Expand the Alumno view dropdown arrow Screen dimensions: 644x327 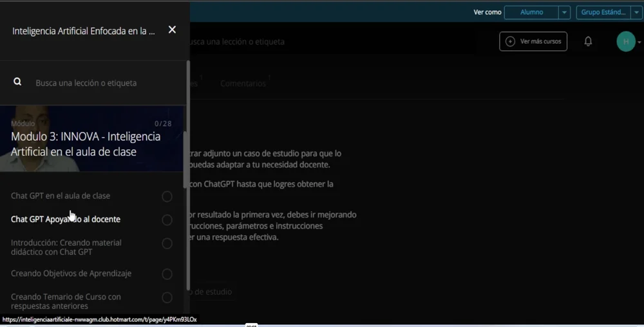pos(564,12)
